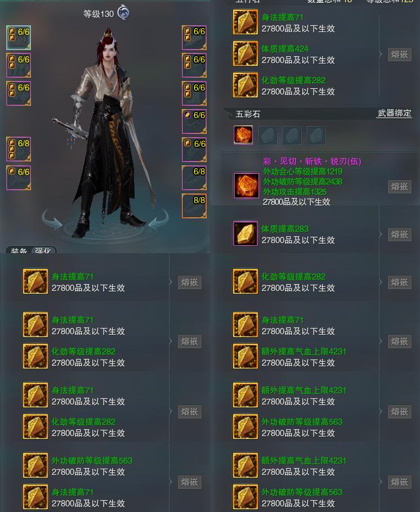Click 熔嵌 button beside 体质提高283
The width and height of the screenshot is (420, 512).
399,235
